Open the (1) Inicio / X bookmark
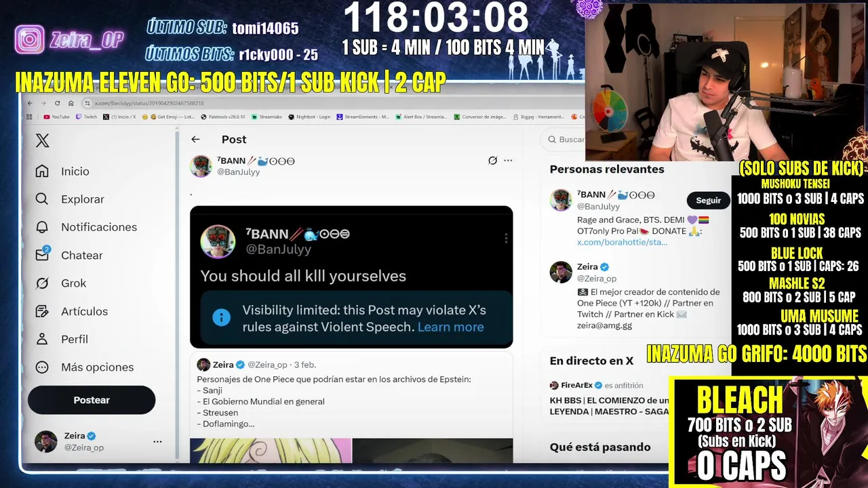The image size is (868, 488). click(119, 117)
